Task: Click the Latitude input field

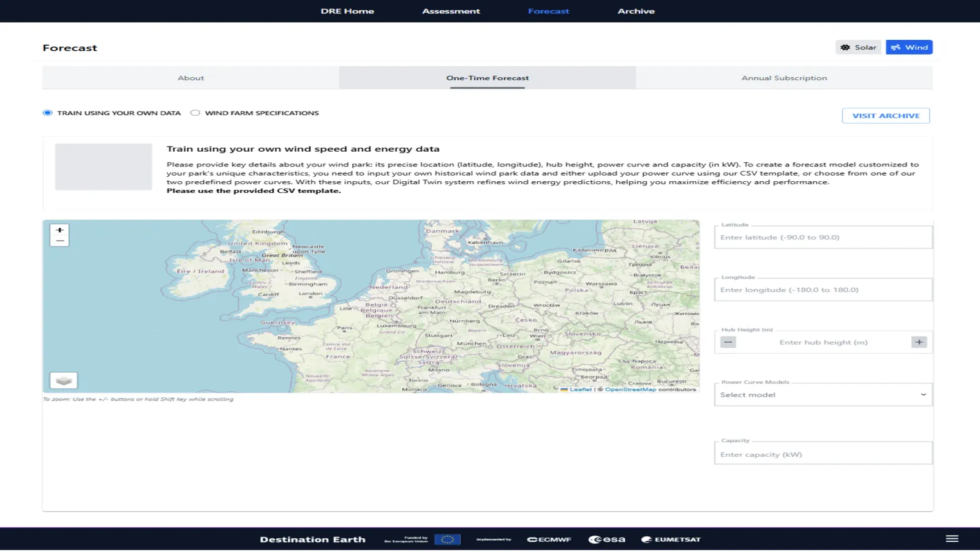Action: tap(823, 238)
